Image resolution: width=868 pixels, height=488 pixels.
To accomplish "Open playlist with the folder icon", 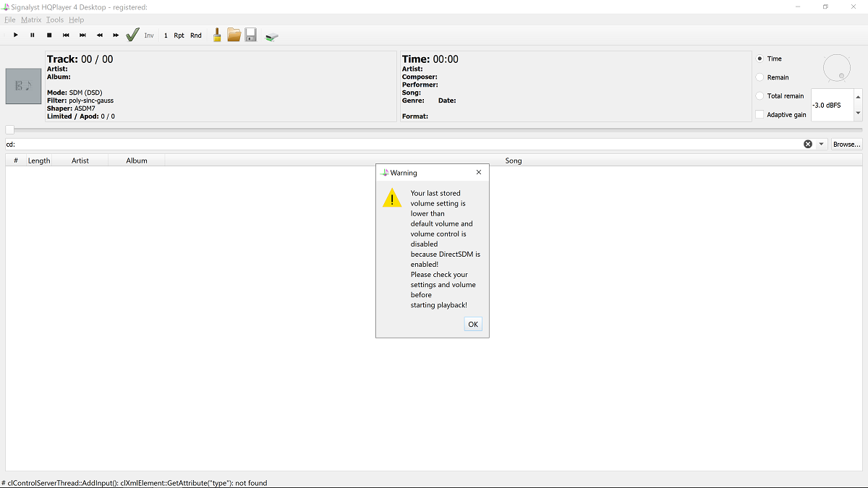I will (234, 35).
